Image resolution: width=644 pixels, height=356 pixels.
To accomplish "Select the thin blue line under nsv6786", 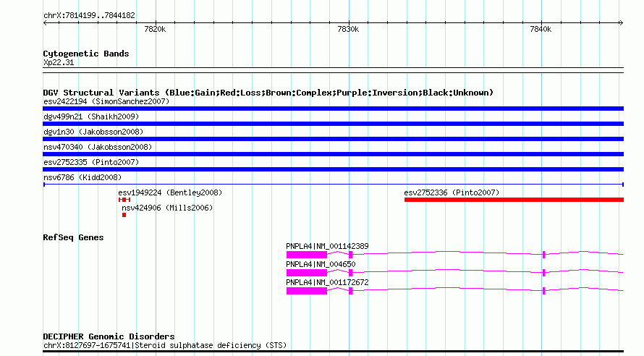I will point(333,185).
